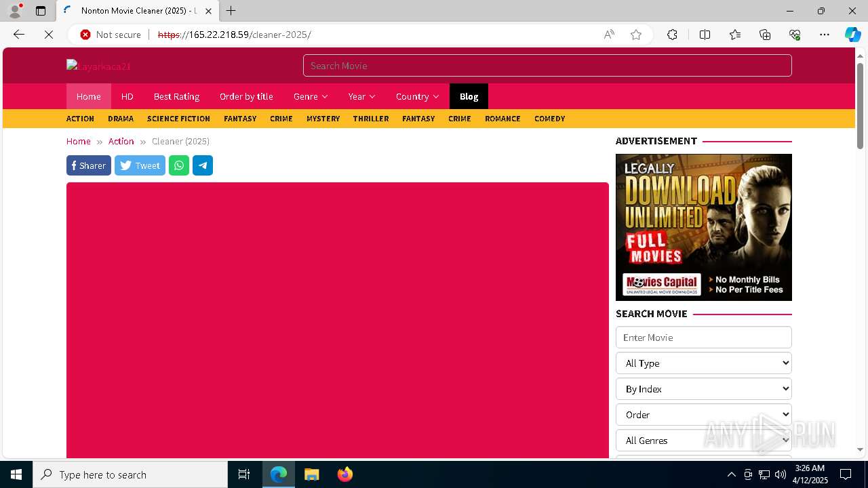Click the Facebook Sharer button
This screenshot has width=868, height=488.
point(89,165)
